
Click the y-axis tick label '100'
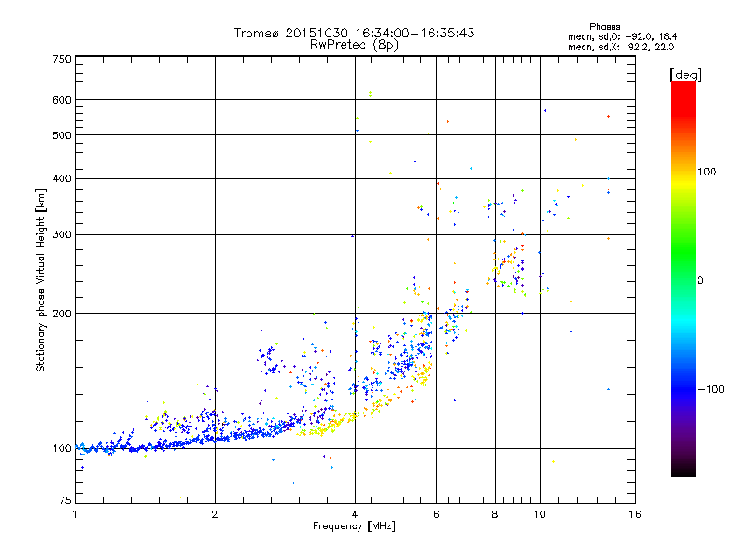62,449
